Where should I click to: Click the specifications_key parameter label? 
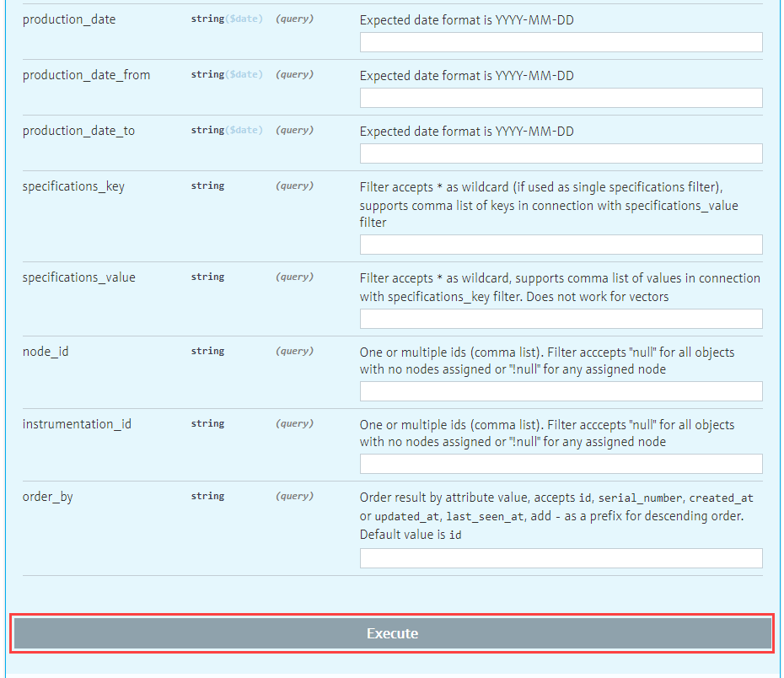[73, 186]
